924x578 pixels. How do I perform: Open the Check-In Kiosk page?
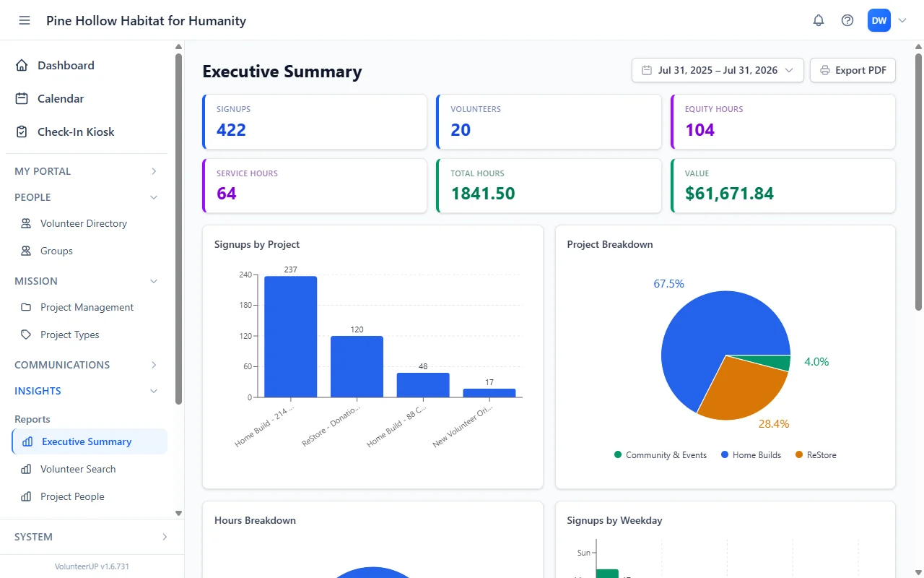point(87,131)
